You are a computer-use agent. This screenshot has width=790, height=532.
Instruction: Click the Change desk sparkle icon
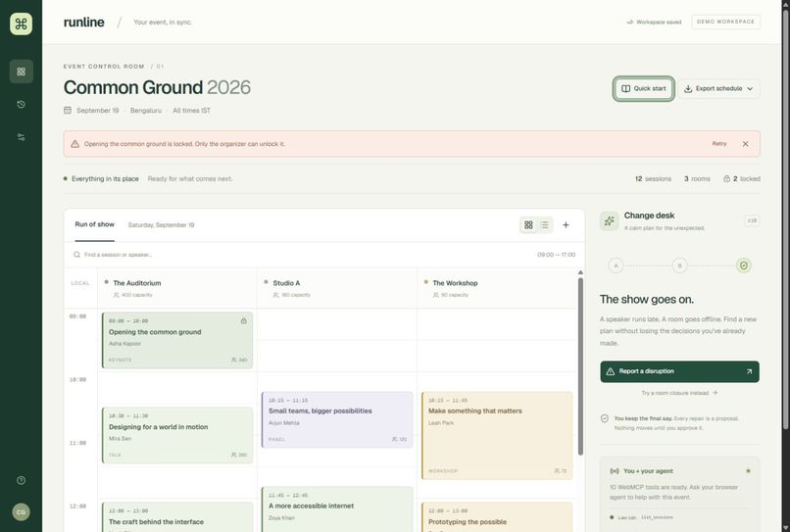[609, 220]
